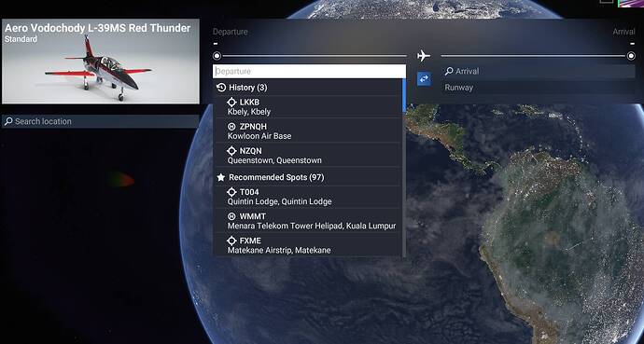Click the helipad icon beside ZPNQH
Image resolution: width=644 pixels, height=344 pixels.
coord(231,126)
